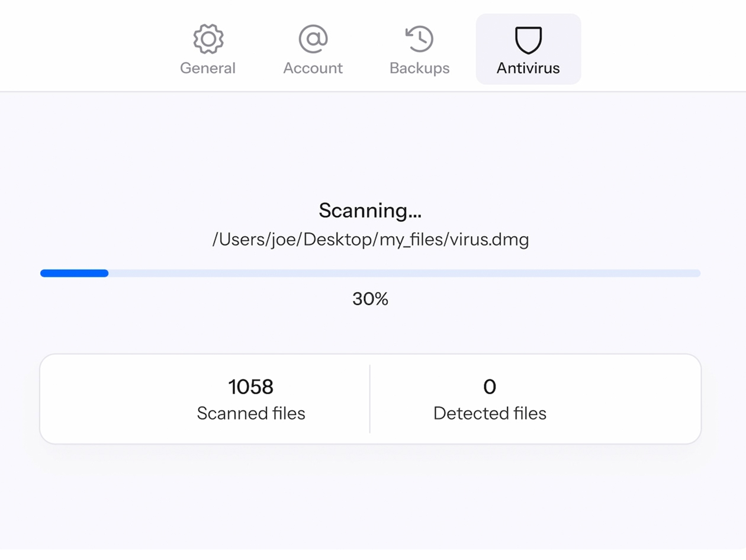Click the gear icon above General
The image size is (746, 560).
click(208, 37)
